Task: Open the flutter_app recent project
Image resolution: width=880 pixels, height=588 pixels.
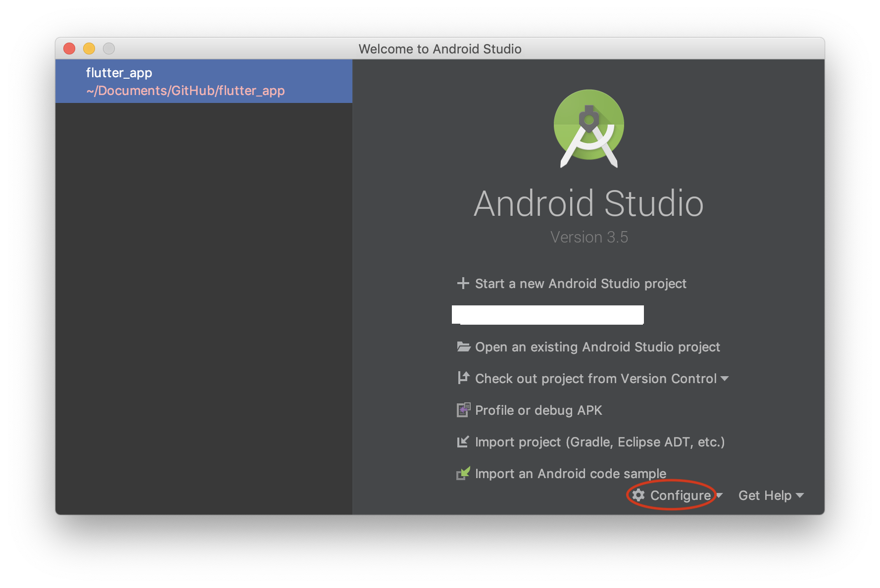Action: click(204, 81)
